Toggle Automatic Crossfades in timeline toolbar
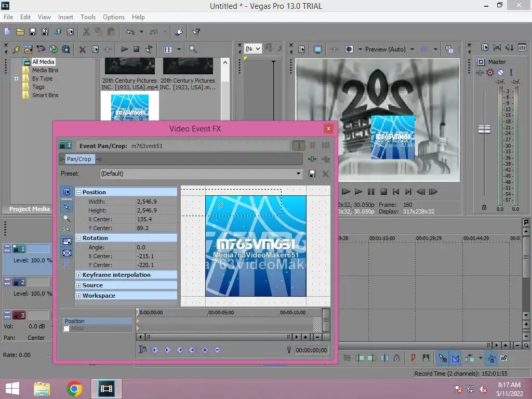Viewport: 532px width, 399px height. point(455,358)
